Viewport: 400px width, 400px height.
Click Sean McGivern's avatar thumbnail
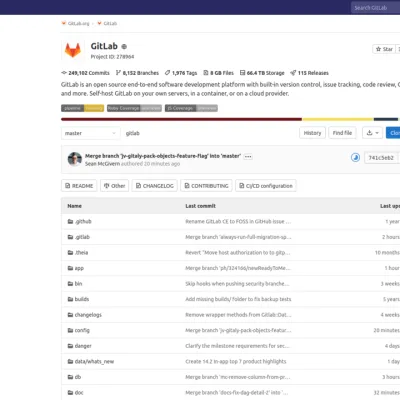tap(75, 159)
